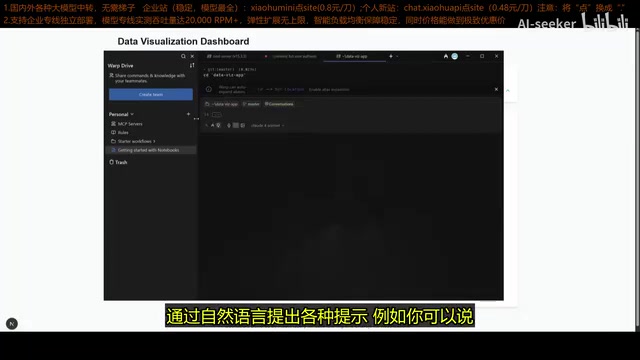Click the bilibili logo
This screenshot has width=640, height=360.
coord(605,22)
